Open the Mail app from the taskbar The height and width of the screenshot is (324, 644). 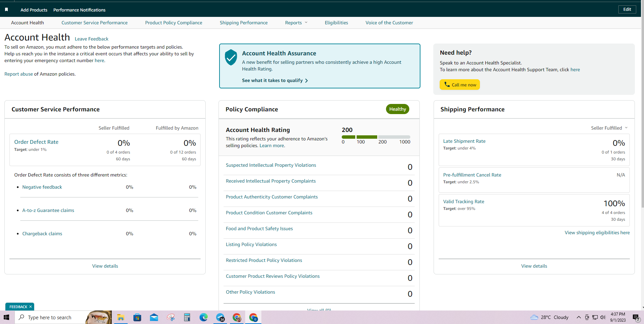pyautogui.click(x=154, y=317)
